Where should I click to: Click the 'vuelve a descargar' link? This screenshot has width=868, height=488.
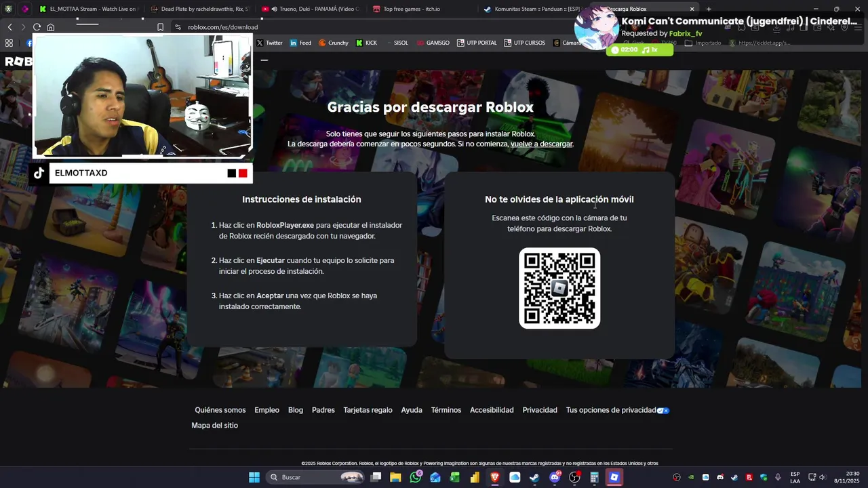[x=542, y=144]
